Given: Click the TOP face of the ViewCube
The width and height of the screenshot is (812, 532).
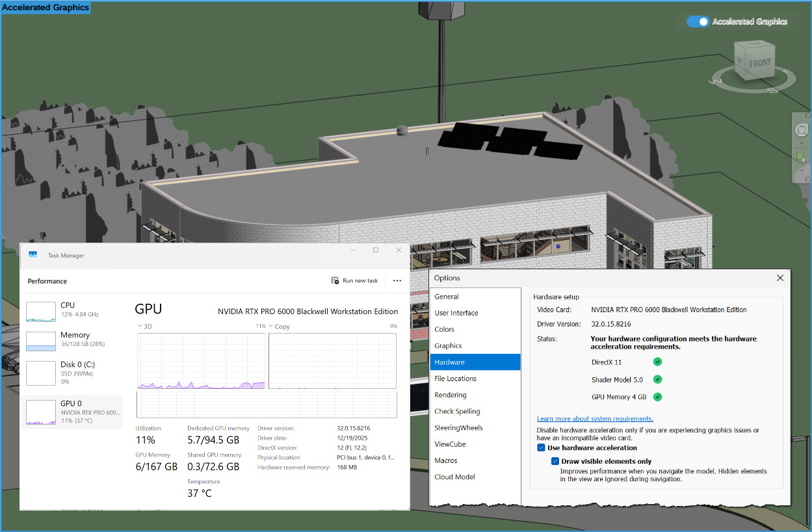Looking at the screenshot, I should click(x=755, y=44).
